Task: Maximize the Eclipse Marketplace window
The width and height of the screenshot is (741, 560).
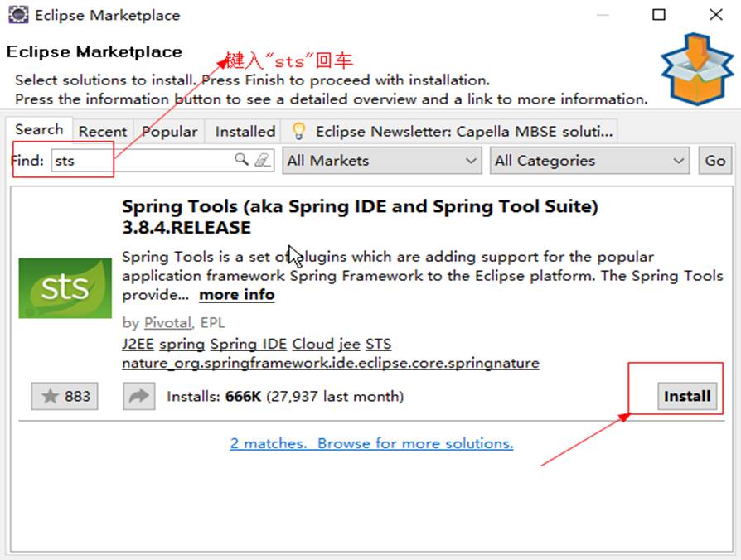Action: pyautogui.click(x=659, y=15)
